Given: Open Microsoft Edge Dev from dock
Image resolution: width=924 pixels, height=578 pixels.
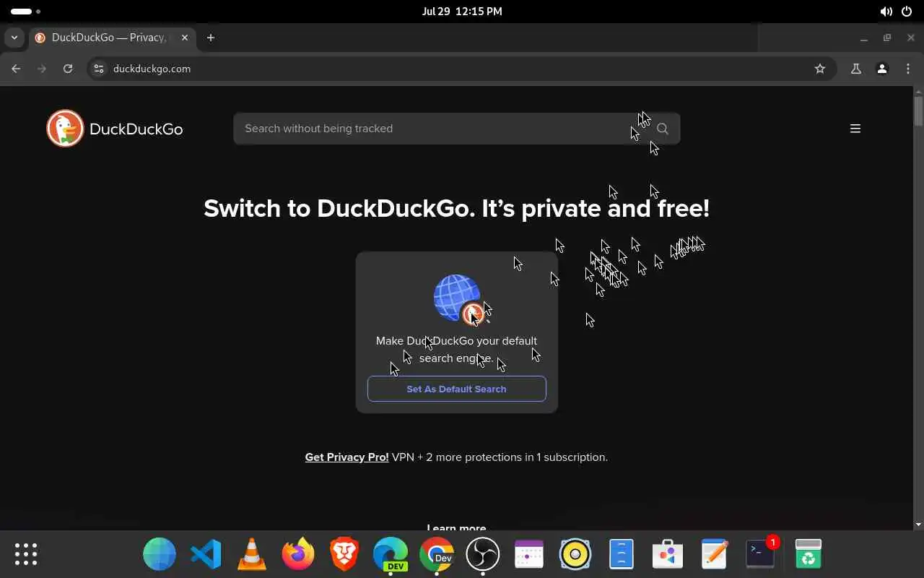Looking at the screenshot, I should click(391, 554).
